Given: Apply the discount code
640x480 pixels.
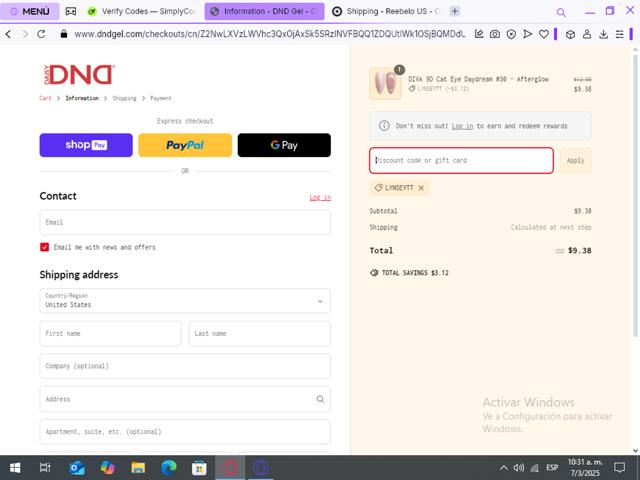Looking at the screenshot, I should 576,160.
